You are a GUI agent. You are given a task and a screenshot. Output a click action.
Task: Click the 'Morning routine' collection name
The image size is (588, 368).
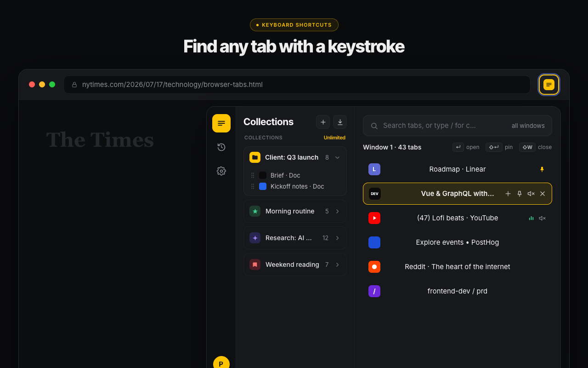point(290,211)
